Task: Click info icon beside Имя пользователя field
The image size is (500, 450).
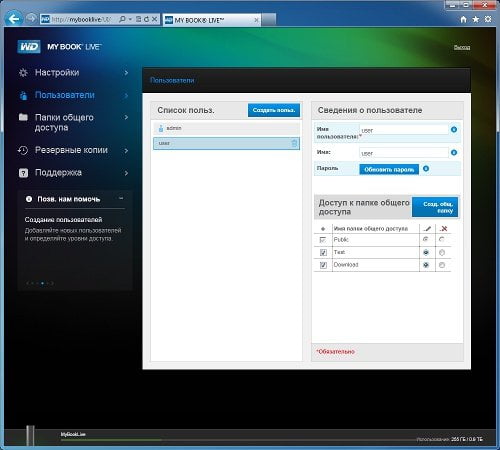Action: (454, 129)
